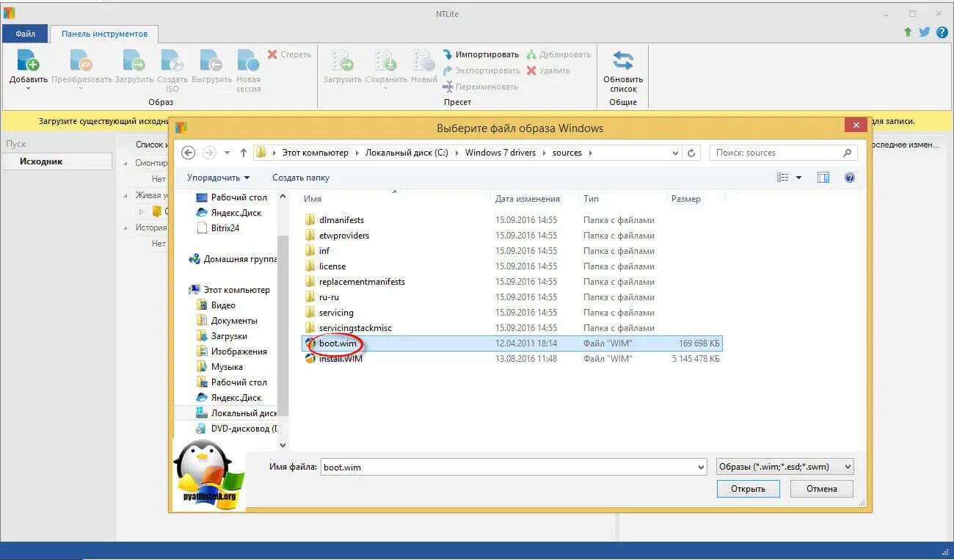The width and height of the screenshot is (954, 560).
Task: Click the green update arrow icon
Action: click(x=908, y=32)
